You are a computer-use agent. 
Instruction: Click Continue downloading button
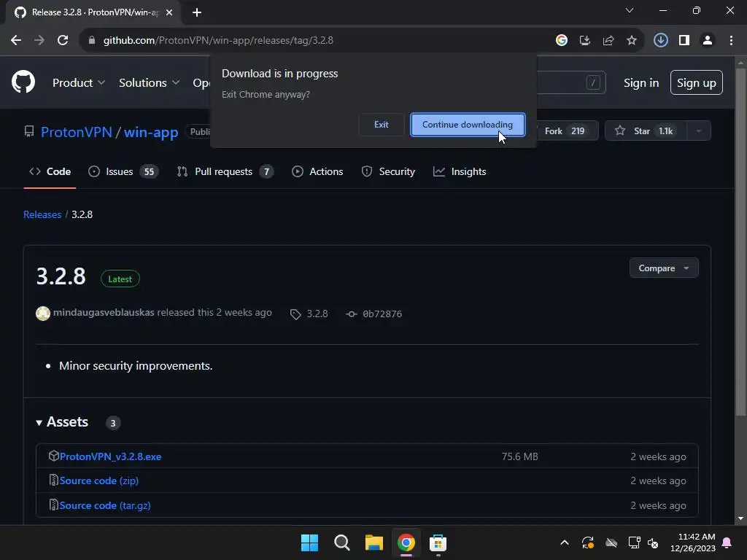pos(468,125)
